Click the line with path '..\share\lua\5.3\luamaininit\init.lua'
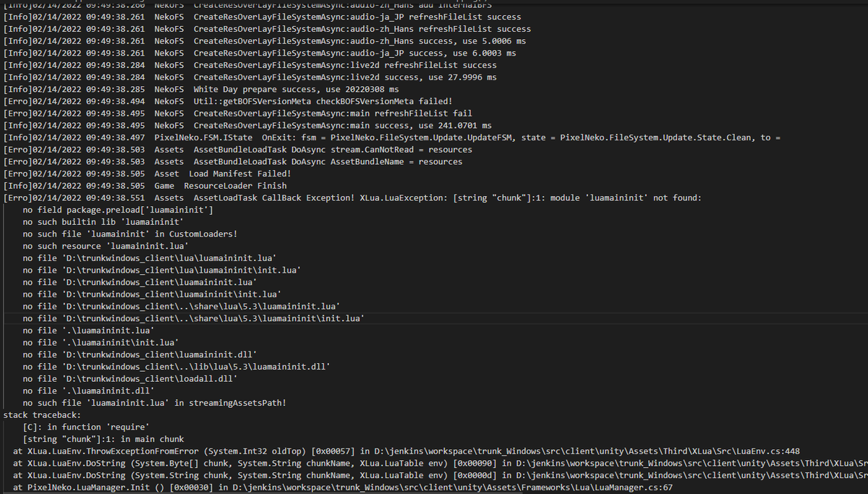The height and width of the screenshot is (494, 868). pos(194,318)
